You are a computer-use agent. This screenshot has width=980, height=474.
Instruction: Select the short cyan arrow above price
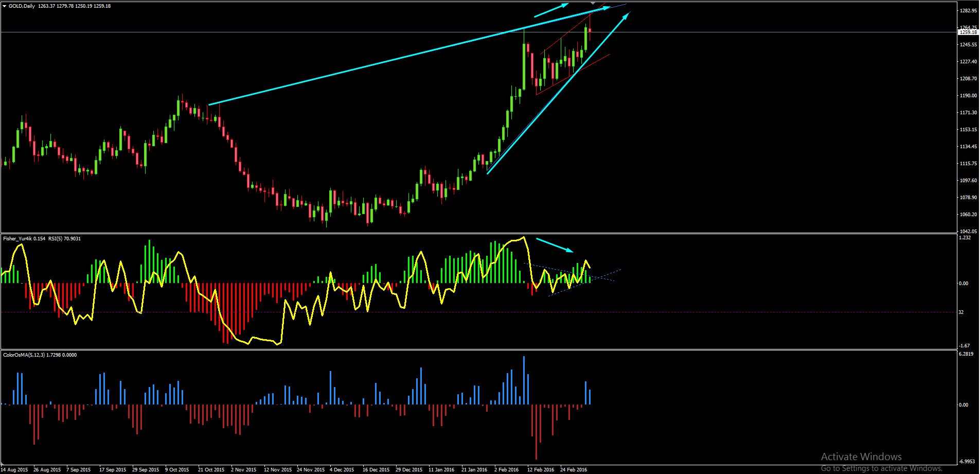coord(551,10)
